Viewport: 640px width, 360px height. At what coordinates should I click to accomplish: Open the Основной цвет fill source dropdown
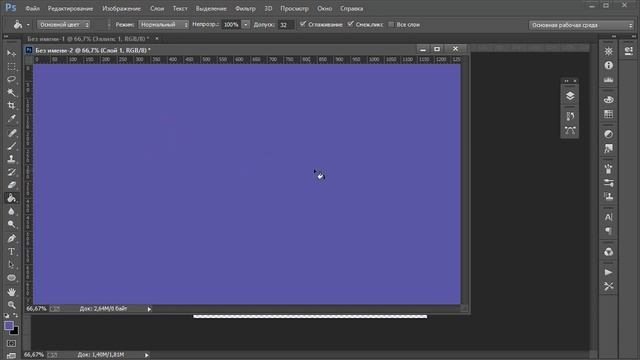(64, 25)
